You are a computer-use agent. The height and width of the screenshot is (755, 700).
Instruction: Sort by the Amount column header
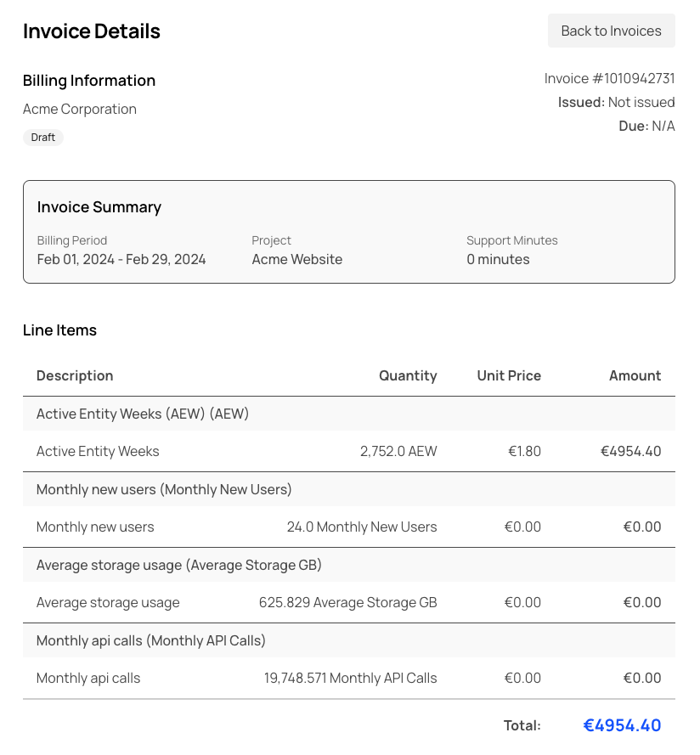(x=635, y=375)
